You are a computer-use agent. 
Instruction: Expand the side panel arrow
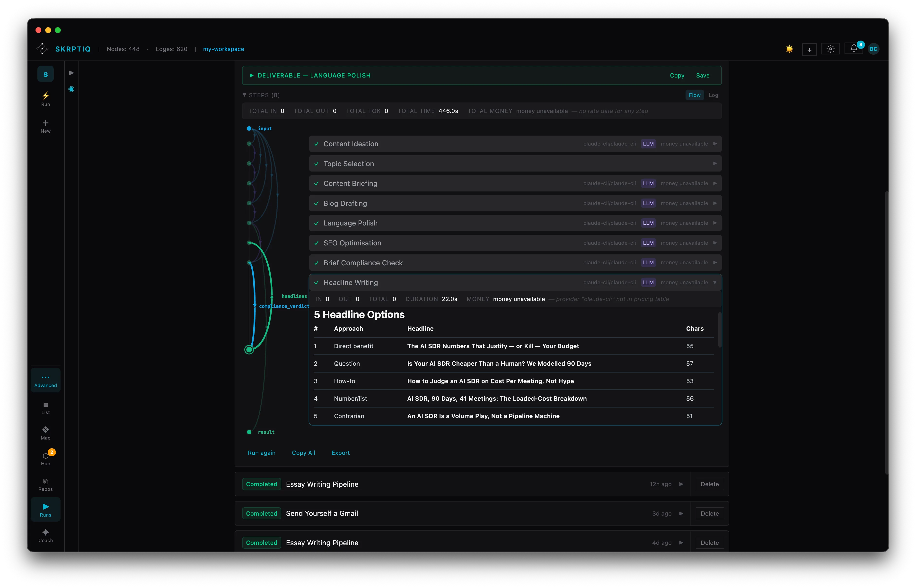71,73
